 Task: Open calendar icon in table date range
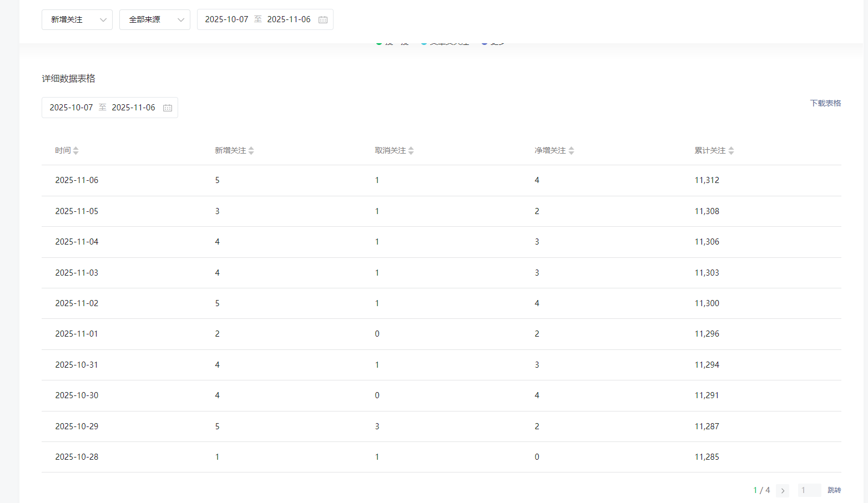coord(168,108)
